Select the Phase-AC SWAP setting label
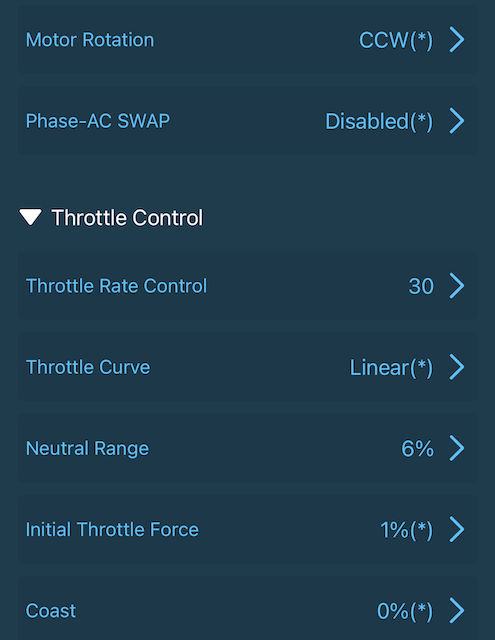Viewport: 495px width, 640px height. [98, 121]
